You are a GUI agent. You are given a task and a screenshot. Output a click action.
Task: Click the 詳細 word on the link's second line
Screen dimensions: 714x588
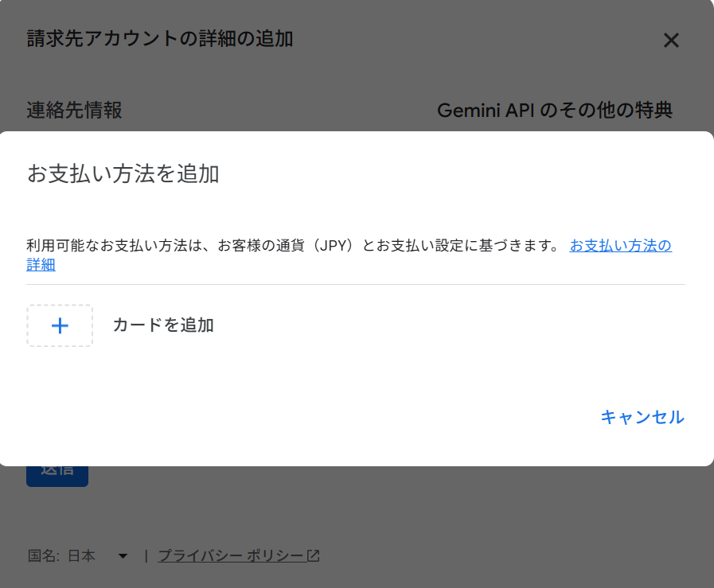41,266
